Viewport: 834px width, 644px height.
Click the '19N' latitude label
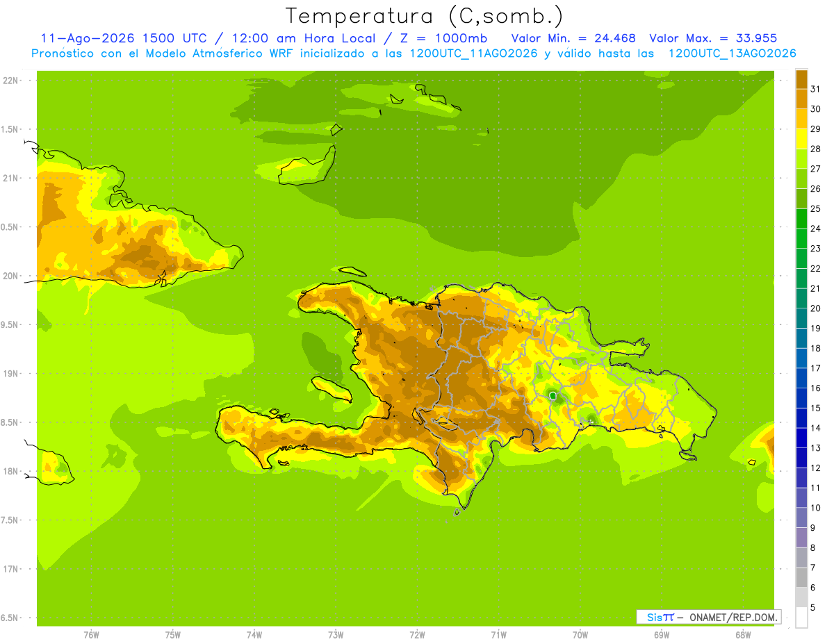point(10,374)
